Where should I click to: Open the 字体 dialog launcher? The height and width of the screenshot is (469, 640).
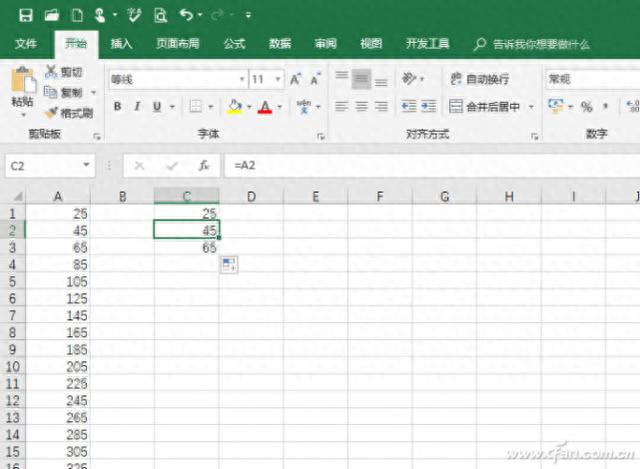tap(321, 136)
